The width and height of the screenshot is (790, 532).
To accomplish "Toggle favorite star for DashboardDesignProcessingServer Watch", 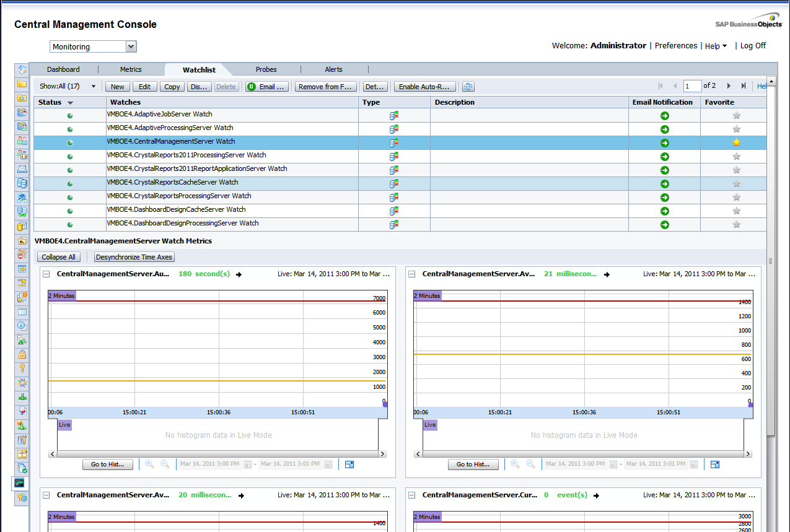I will point(737,224).
